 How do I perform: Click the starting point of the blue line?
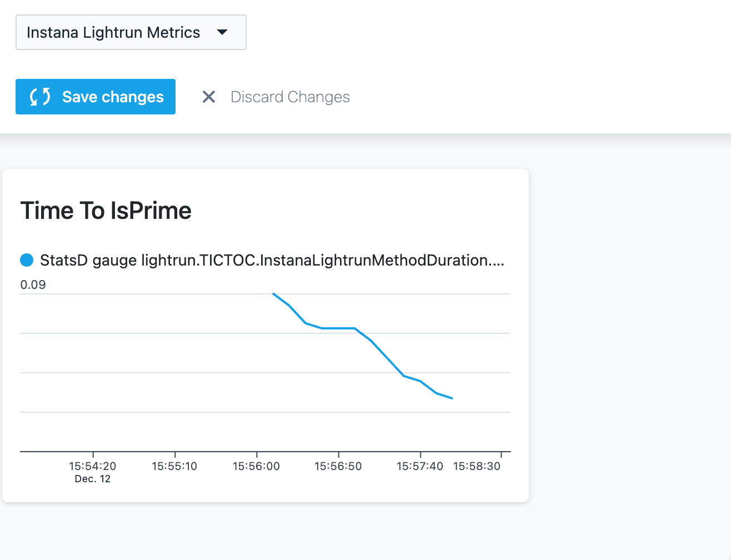(x=273, y=293)
